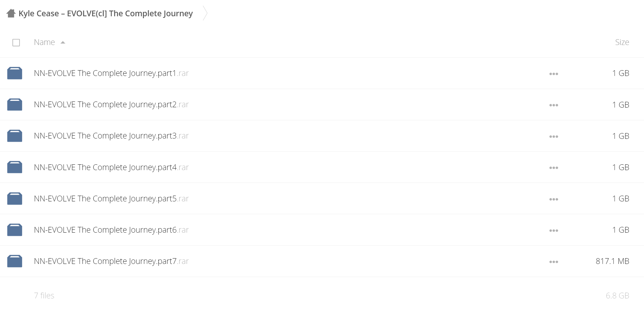
Task: Click the part7.rar archive file icon
Action: point(15,261)
